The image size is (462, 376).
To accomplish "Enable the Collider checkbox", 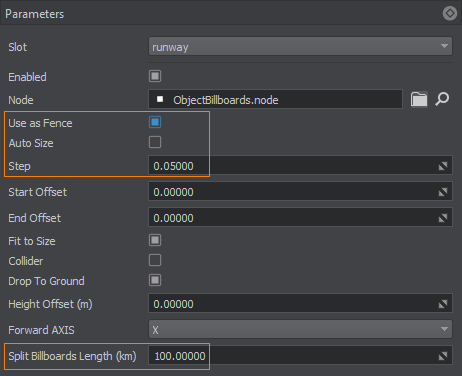I will 155,260.
